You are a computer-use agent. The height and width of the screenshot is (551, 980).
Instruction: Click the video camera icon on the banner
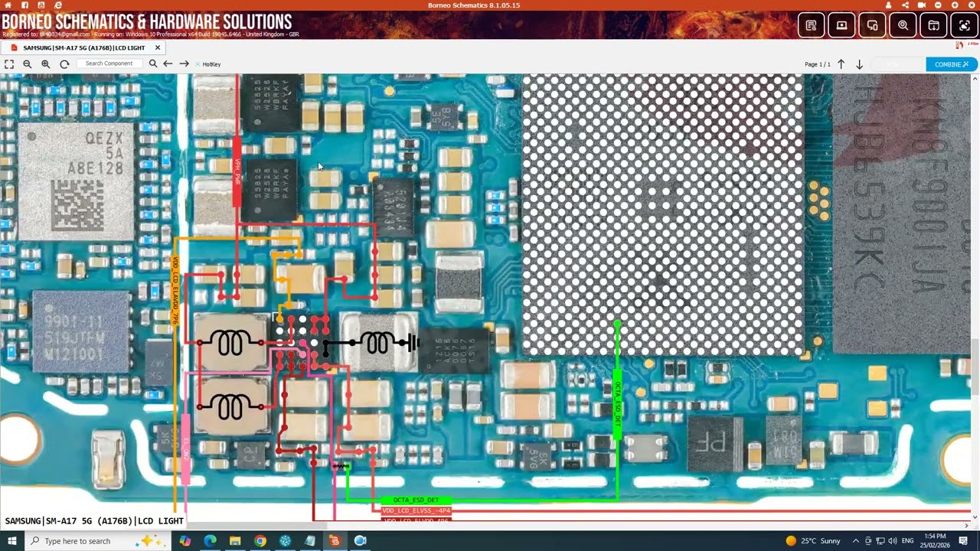click(x=921, y=5)
